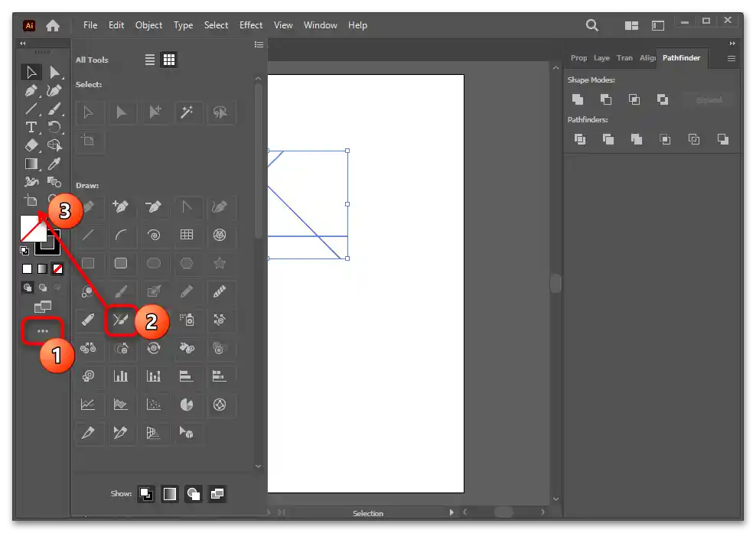Select the Column Graph tool

121,376
